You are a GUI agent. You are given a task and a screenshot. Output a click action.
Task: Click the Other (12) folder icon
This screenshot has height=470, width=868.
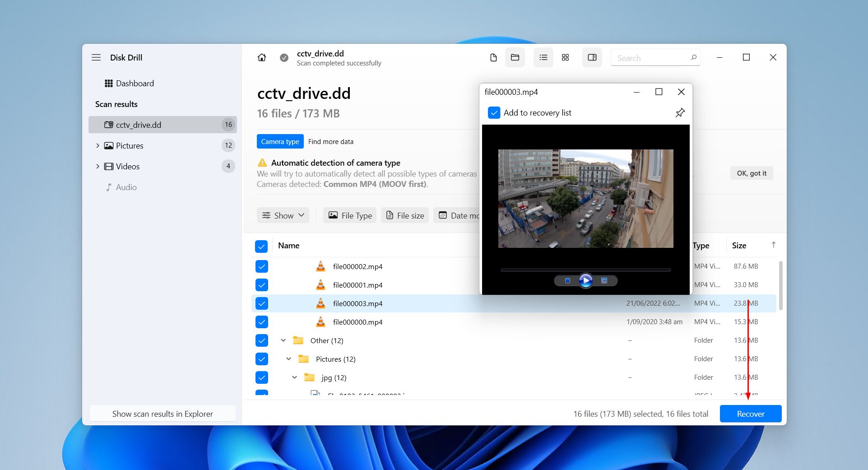pyautogui.click(x=298, y=340)
